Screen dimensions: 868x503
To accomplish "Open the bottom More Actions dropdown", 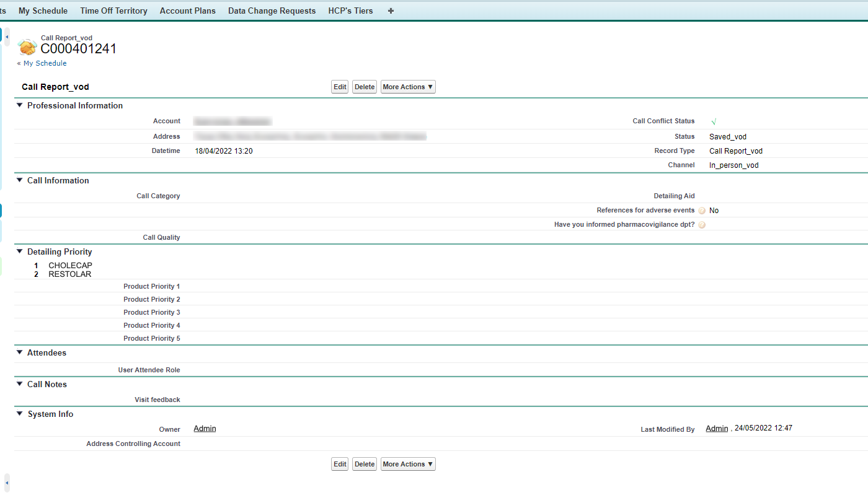I will [408, 464].
